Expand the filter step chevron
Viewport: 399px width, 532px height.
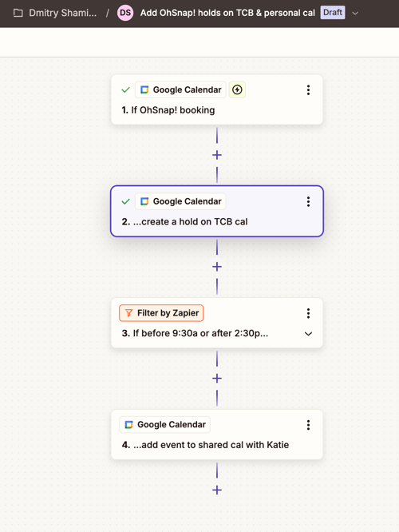[308, 334]
